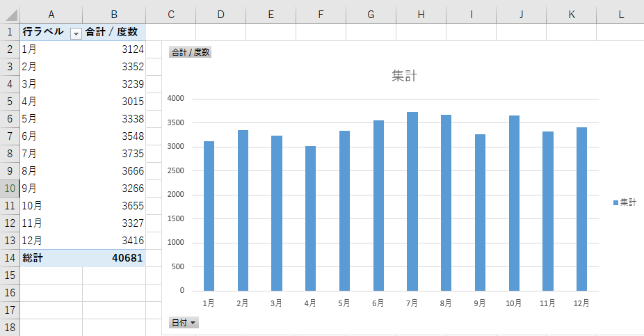Viewport: 644px width, 336px height.
Task: Select row 14 header
Action: [10, 258]
